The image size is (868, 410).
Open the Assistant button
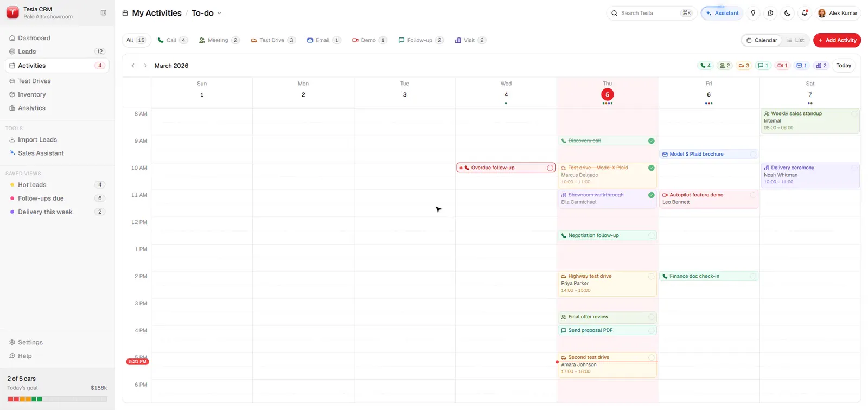[x=722, y=13]
